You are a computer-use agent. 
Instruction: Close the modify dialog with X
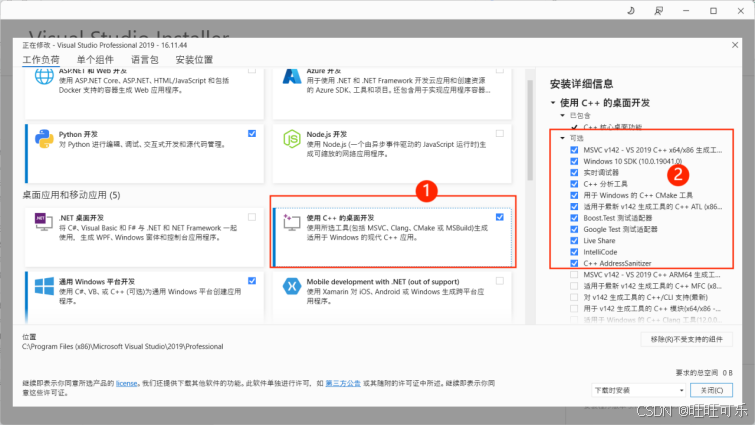[735, 45]
